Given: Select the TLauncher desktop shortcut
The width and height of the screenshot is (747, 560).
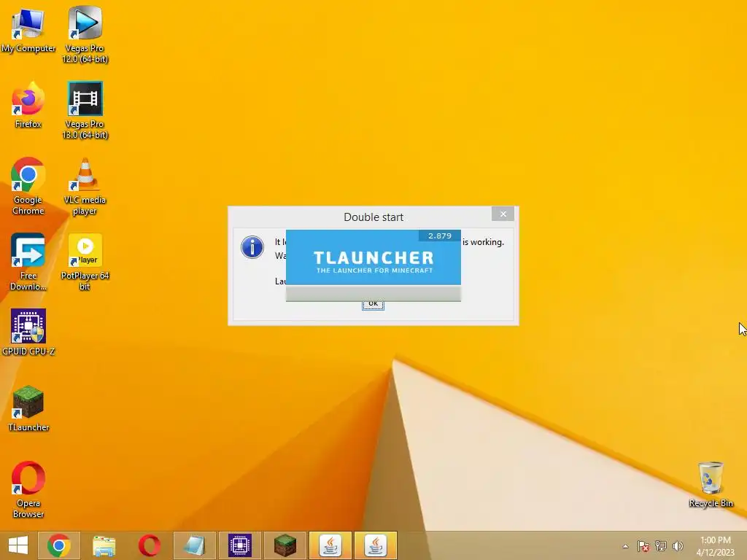Looking at the screenshot, I should [x=28, y=408].
